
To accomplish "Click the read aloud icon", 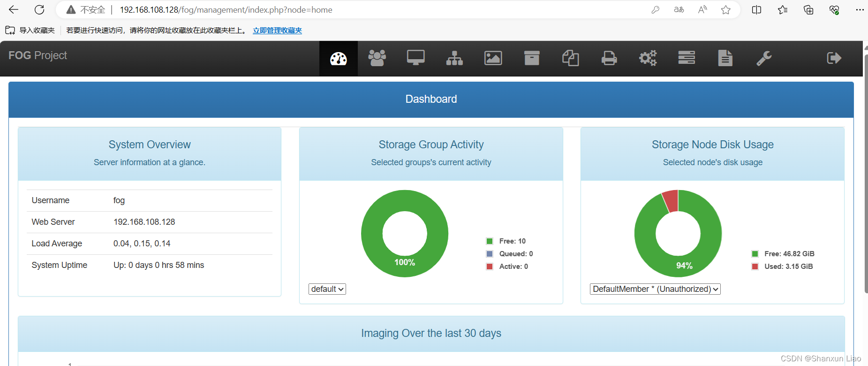I will [x=702, y=10].
